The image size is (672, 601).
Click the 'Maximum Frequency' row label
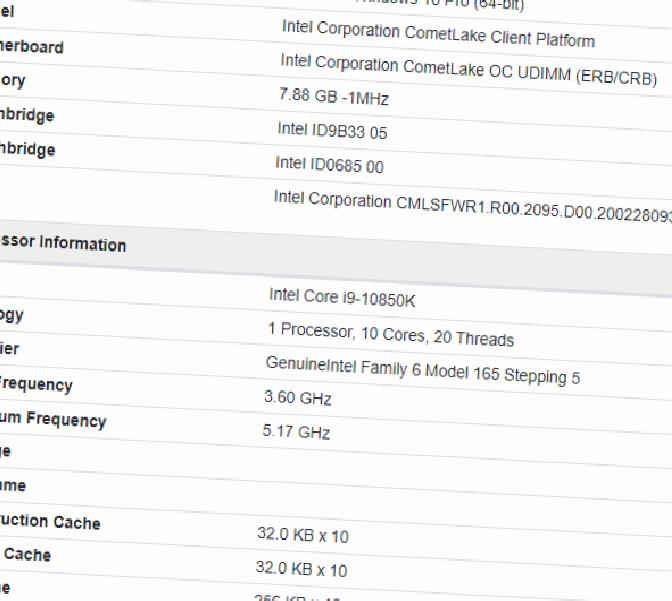[x=53, y=419]
